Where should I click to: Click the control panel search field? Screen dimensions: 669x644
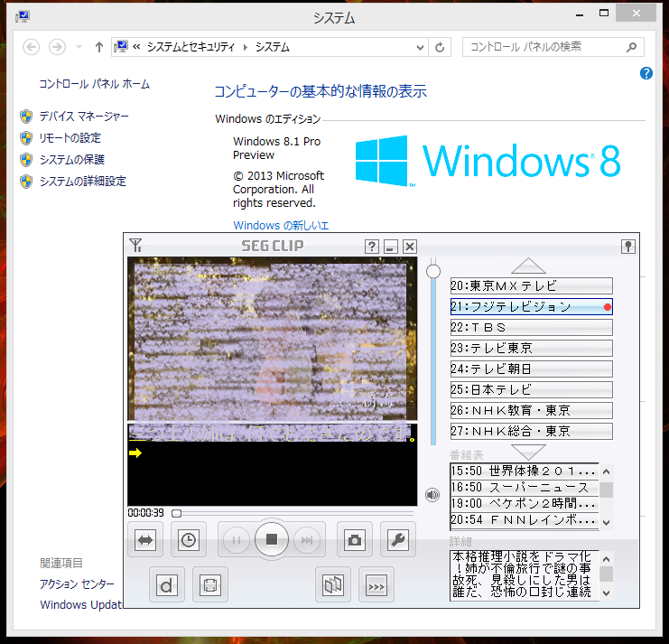click(546, 47)
